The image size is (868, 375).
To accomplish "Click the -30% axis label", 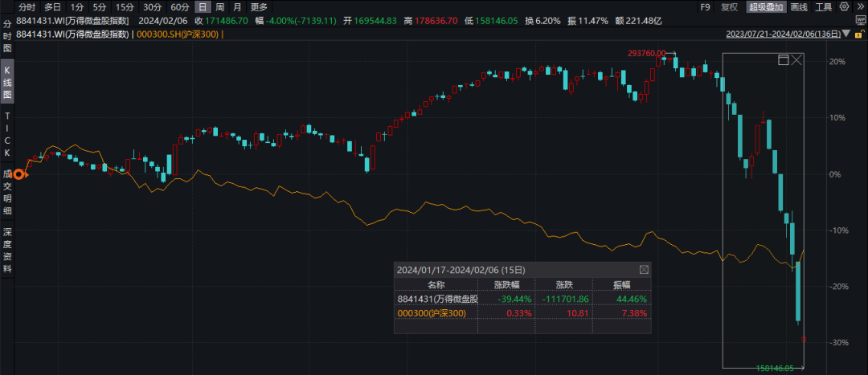I will pos(837,343).
